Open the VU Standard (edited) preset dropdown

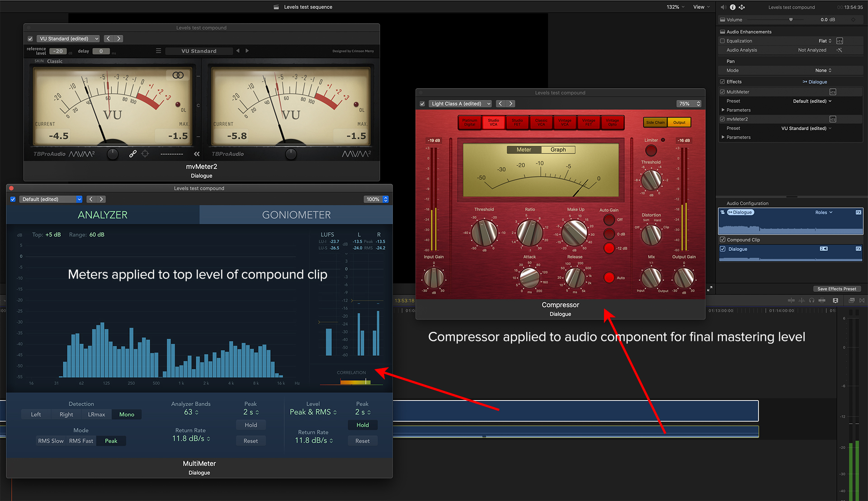[68, 39]
